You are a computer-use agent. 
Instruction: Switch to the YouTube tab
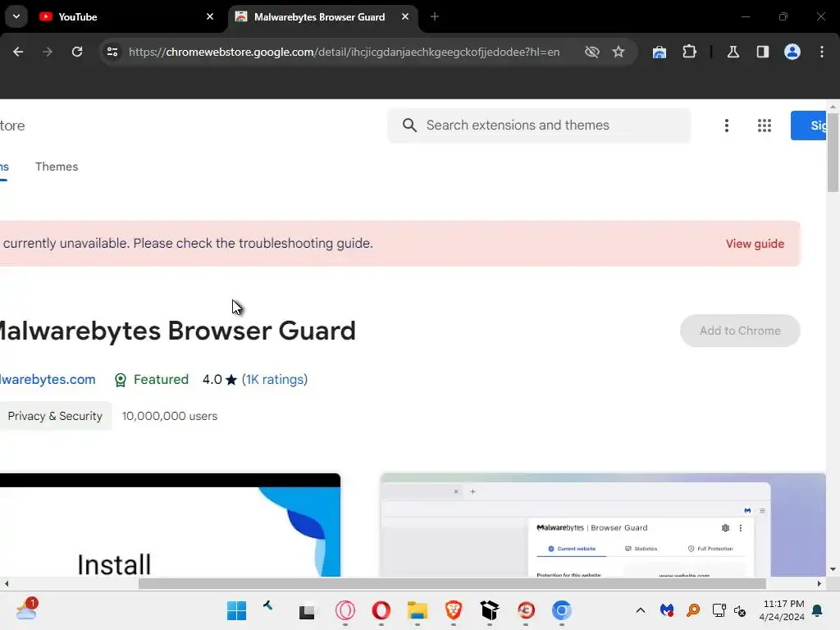pyautogui.click(x=127, y=16)
